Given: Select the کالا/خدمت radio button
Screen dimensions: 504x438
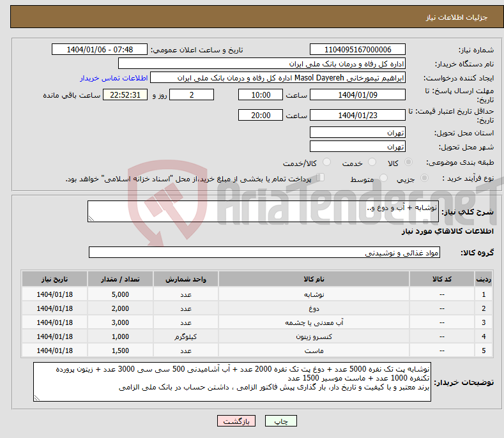Looking at the screenshot, I should (326, 162).
